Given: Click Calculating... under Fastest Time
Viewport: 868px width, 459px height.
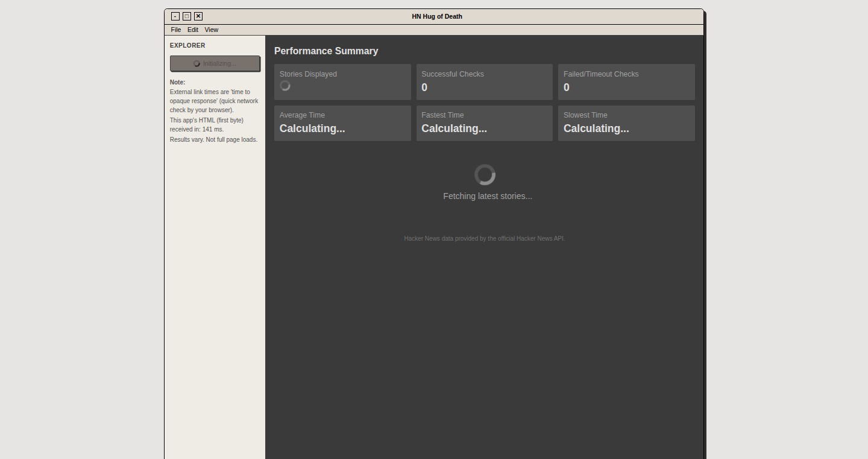Looking at the screenshot, I should click(454, 128).
